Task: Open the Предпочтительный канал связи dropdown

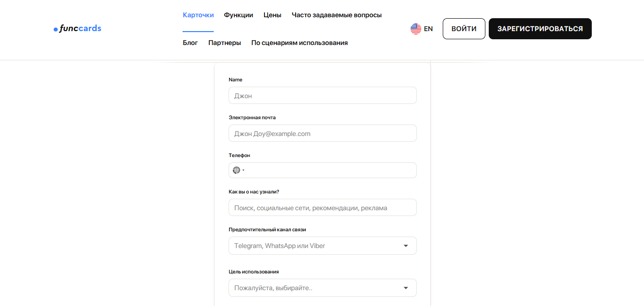Action: coord(322,245)
